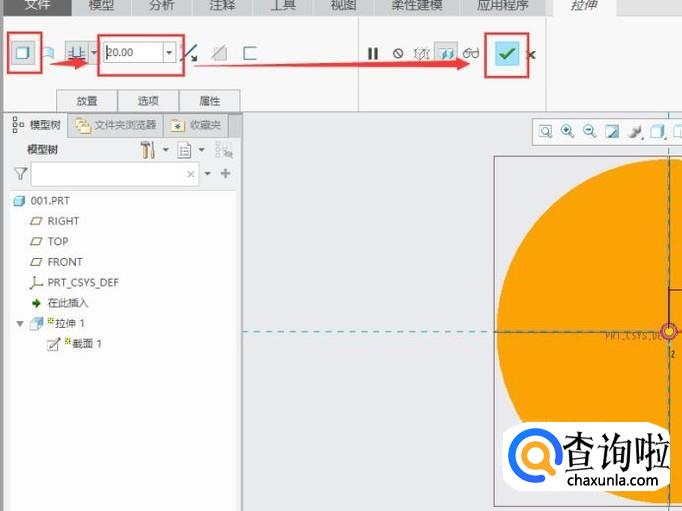682x511 pixels.
Task: Click the model tree filter funnel icon
Action: pyautogui.click(x=20, y=174)
